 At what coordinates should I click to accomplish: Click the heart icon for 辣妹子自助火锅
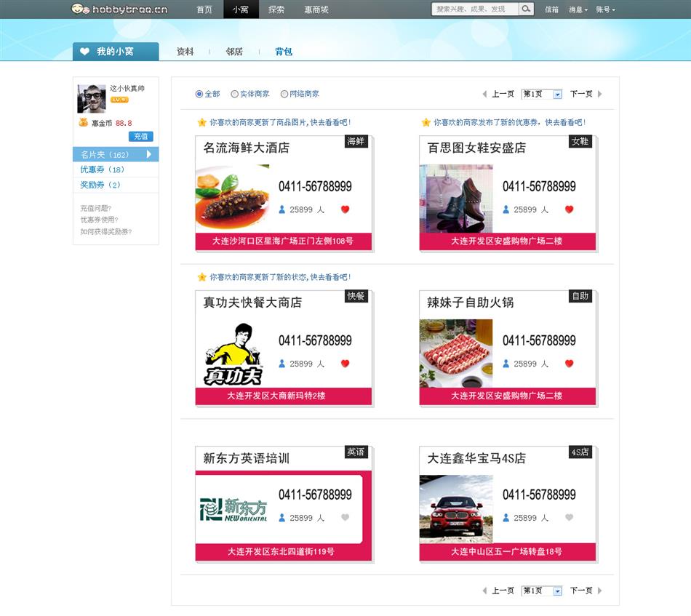coord(569,364)
